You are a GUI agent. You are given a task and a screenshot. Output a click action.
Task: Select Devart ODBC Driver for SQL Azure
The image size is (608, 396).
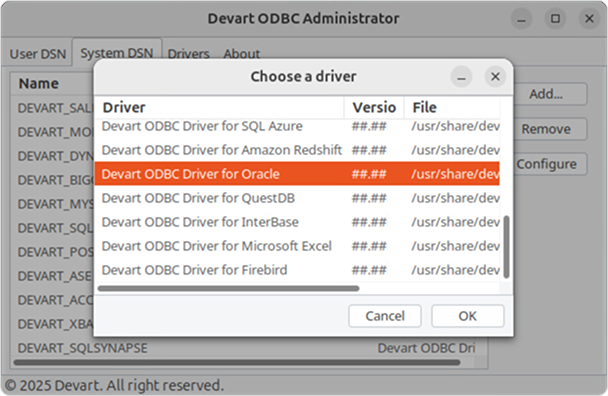(x=297, y=126)
